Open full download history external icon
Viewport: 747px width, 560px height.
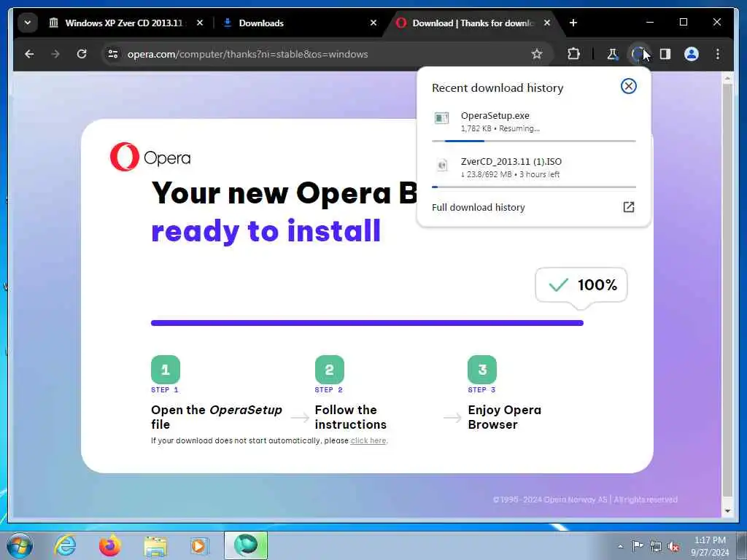click(x=628, y=206)
